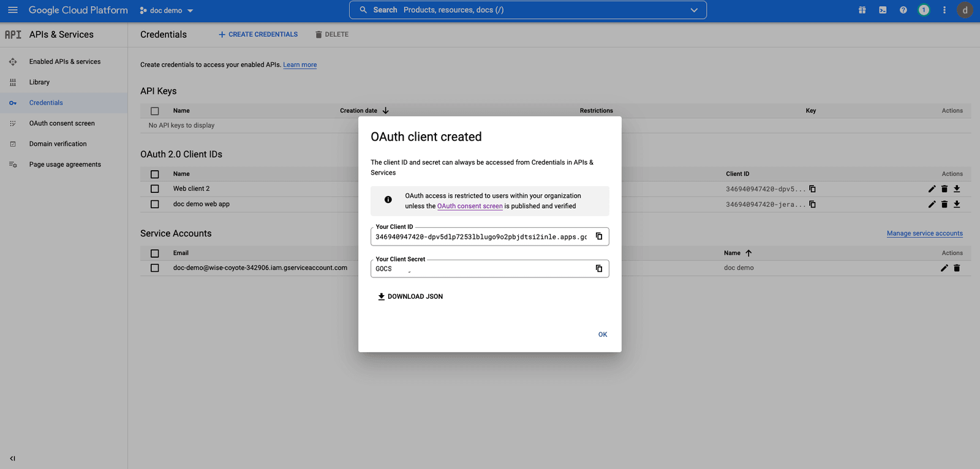This screenshot has height=469, width=980.
Task: Copy Your Client Secret in the dialog
Action: 599,268
